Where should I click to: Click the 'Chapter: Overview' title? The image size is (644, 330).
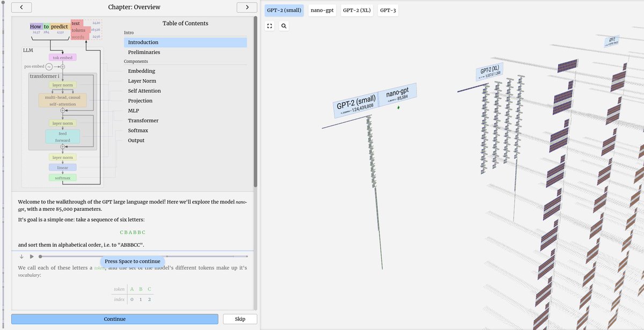click(x=134, y=8)
